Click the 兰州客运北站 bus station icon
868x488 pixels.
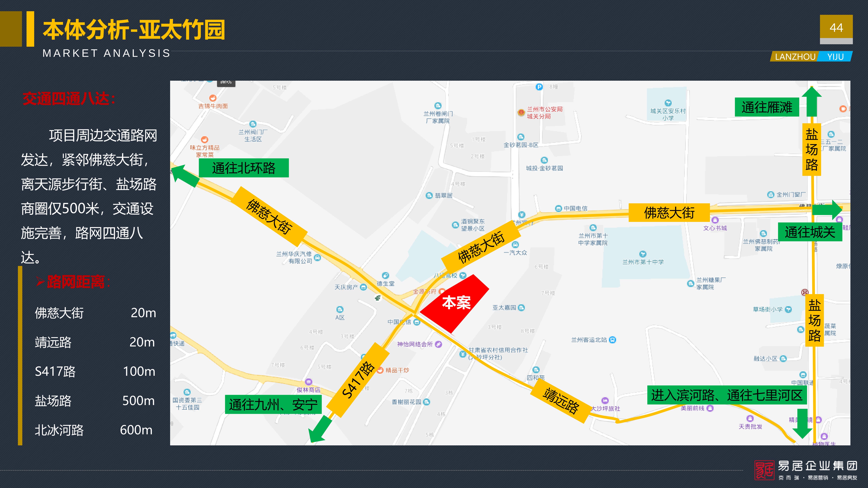613,340
